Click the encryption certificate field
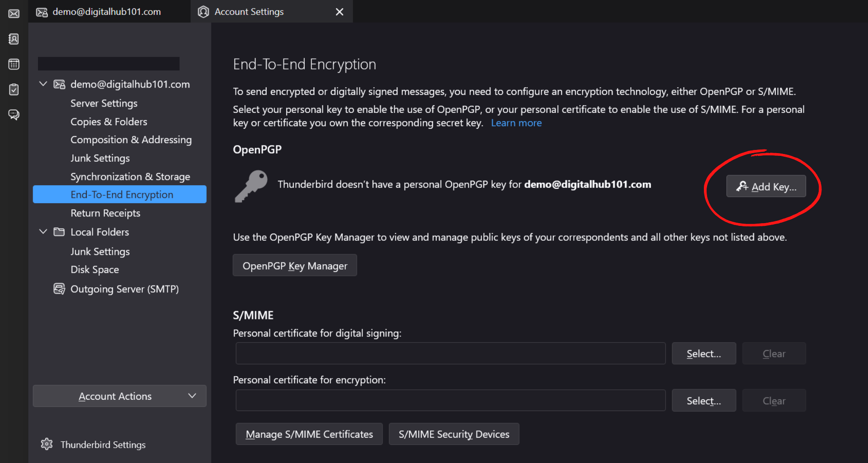The image size is (868, 463). point(450,400)
